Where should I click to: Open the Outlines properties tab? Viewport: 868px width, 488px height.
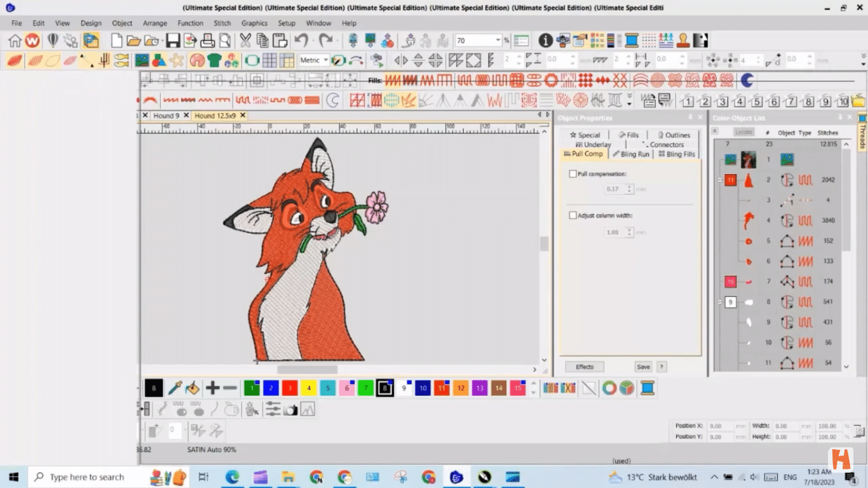coord(673,135)
